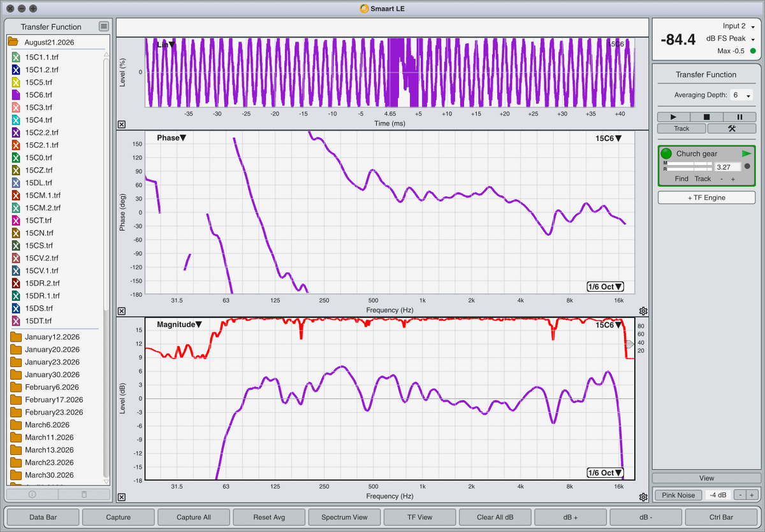Toggle the gray dot beside the delay value

tap(747, 166)
